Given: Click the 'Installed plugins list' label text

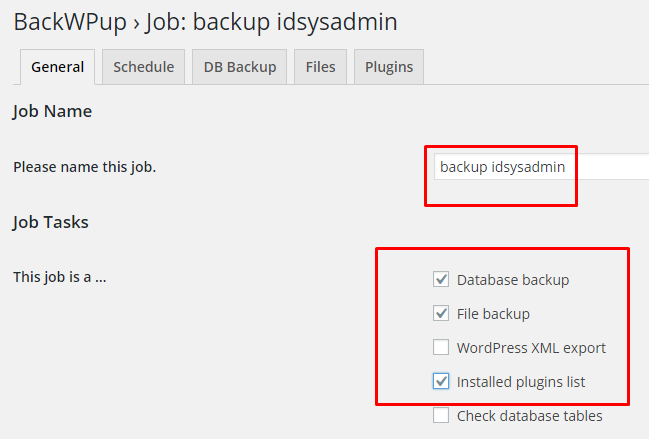Looking at the screenshot, I should point(521,382).
